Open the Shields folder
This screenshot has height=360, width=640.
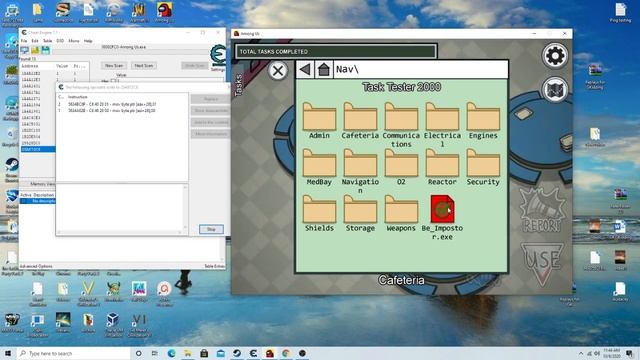click(319, 213)
